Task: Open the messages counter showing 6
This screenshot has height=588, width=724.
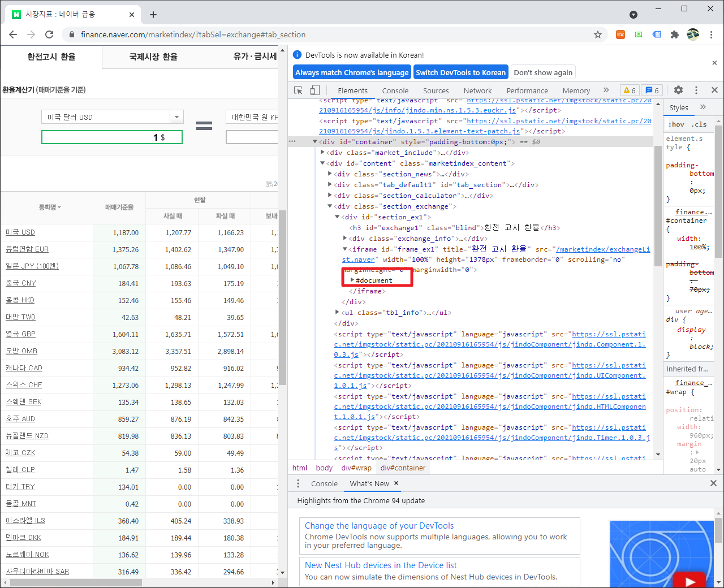Action: [653, 90]
